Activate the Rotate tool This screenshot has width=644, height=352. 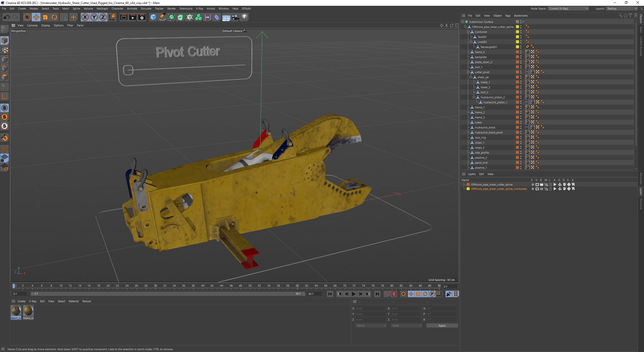(x=54, y=17)
